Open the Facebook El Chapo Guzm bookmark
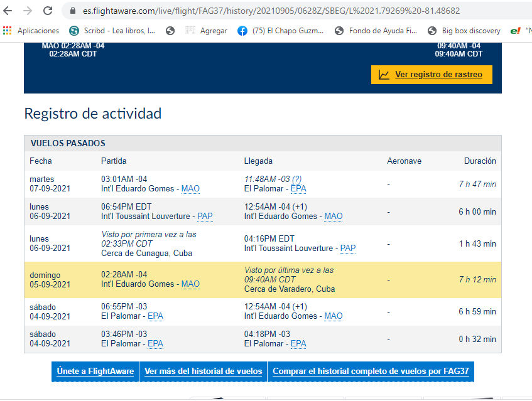The height and width of the screenshot is (401, 532). point(281,31)
